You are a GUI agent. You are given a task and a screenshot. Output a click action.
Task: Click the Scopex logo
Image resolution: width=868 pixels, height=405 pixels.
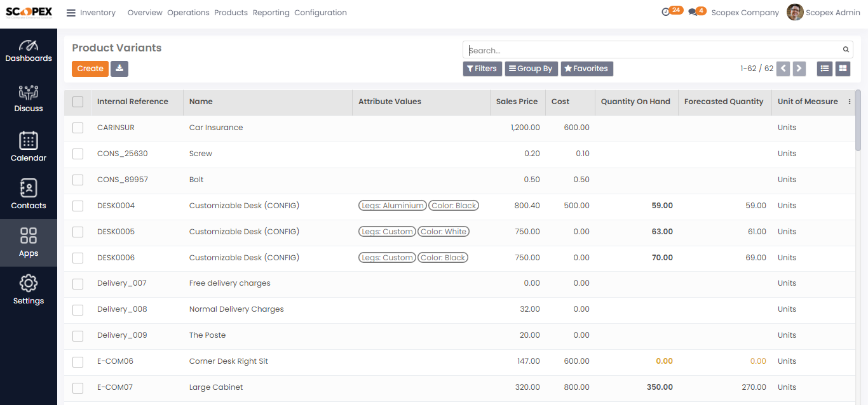[x=29, y=13]
